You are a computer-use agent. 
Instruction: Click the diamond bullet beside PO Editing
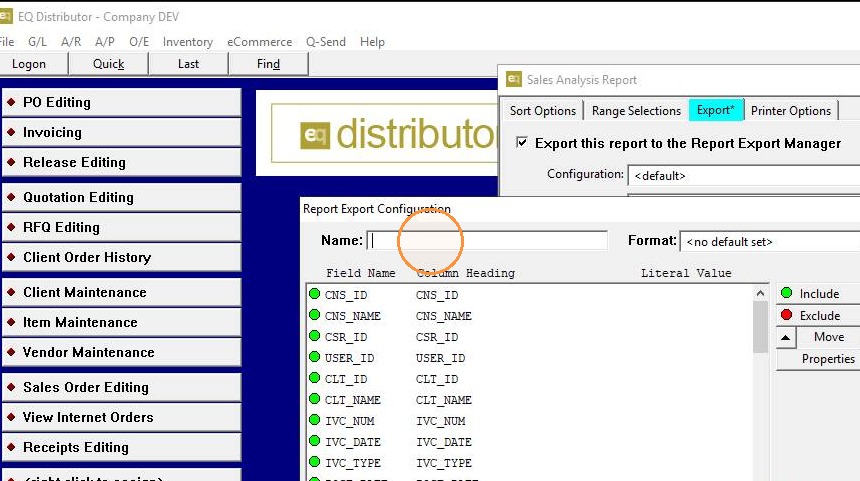(x=11, y=102)
